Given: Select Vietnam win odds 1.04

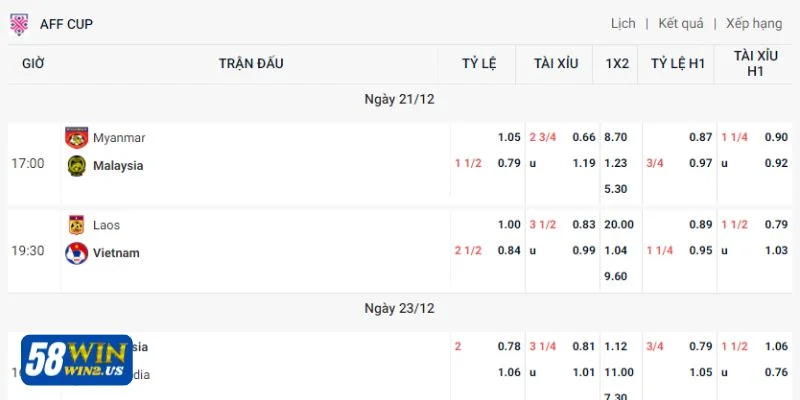Looking at the screenshot, I should 616,251.
